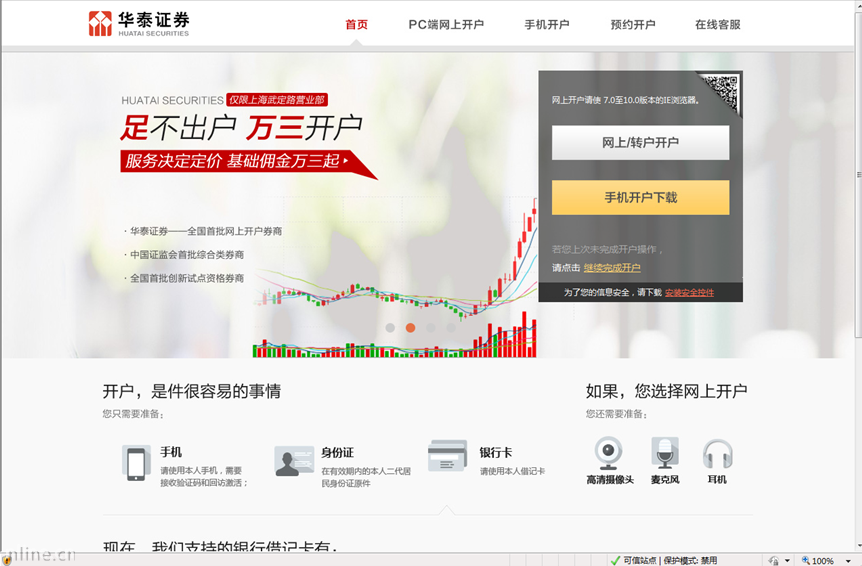Open the zoom level dropdown arrow
Screen dimensions: 862x566
[848, 561]
